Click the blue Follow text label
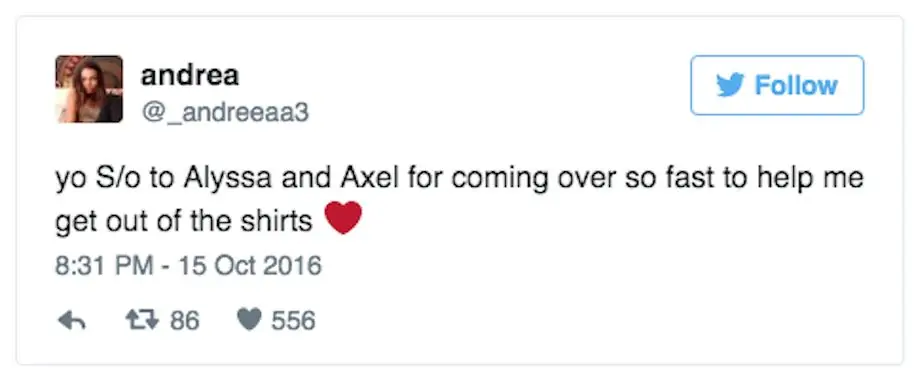The width and height of the screenshot is (914, 379). pyautogui.click(x=796, y=86)
